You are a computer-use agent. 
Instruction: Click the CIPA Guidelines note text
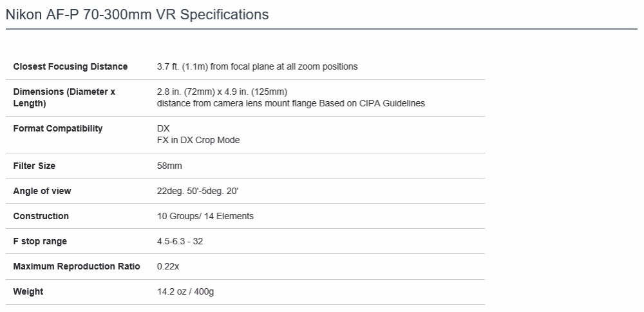(290, 103)
